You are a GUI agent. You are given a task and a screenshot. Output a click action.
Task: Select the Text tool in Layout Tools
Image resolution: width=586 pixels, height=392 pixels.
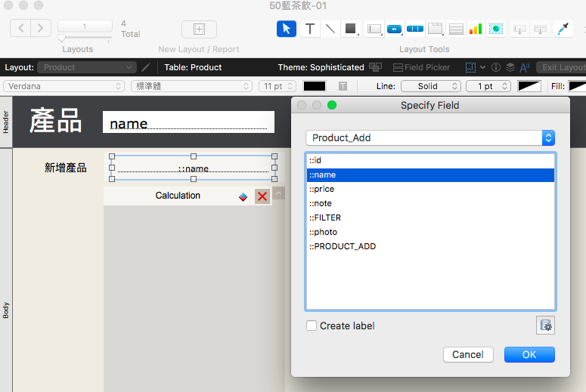310,29
